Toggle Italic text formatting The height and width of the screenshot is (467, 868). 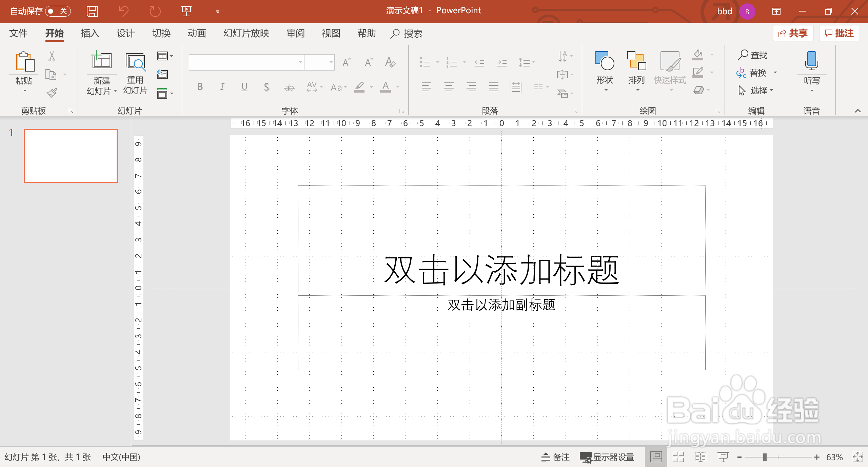pyautogui.click(x=222, y=87)
